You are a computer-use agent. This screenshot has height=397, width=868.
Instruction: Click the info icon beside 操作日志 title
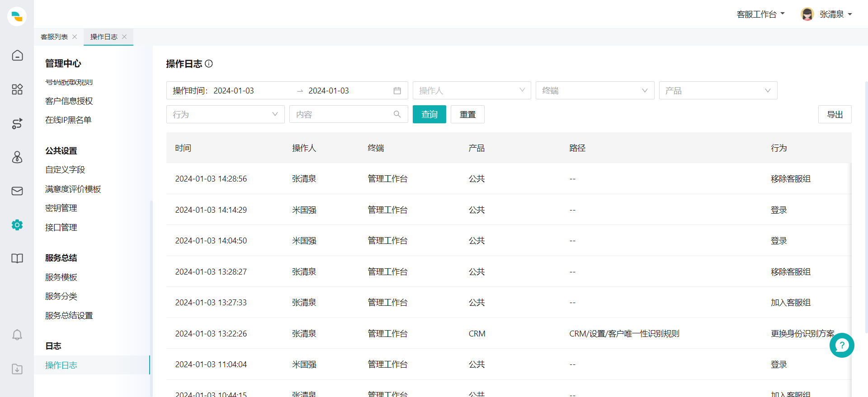pos(209,64)
